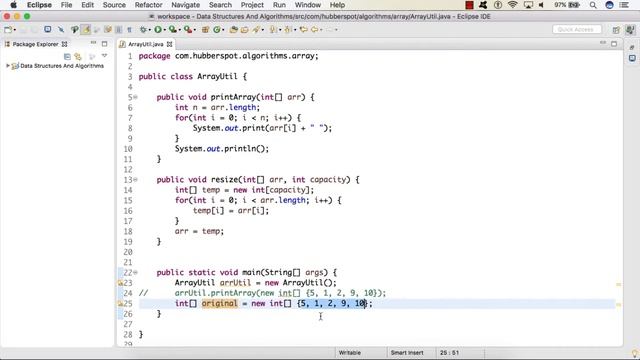640x360 pixels.
Task: Select the ArrayUtil.java editor tab
Action: pos(145,44)
